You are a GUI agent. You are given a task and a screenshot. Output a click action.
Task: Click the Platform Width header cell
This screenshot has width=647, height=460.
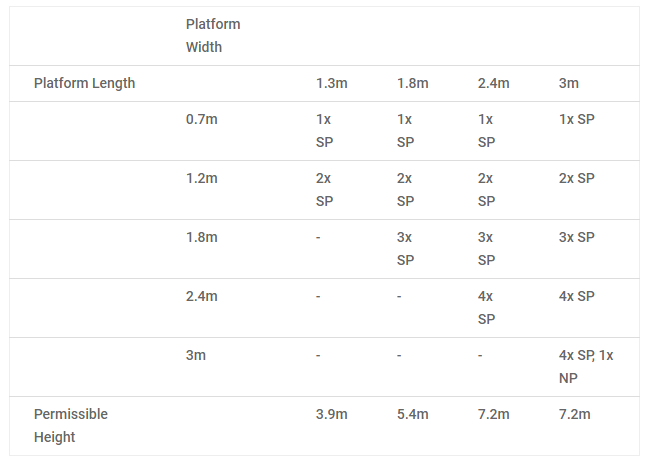point(213,35)
